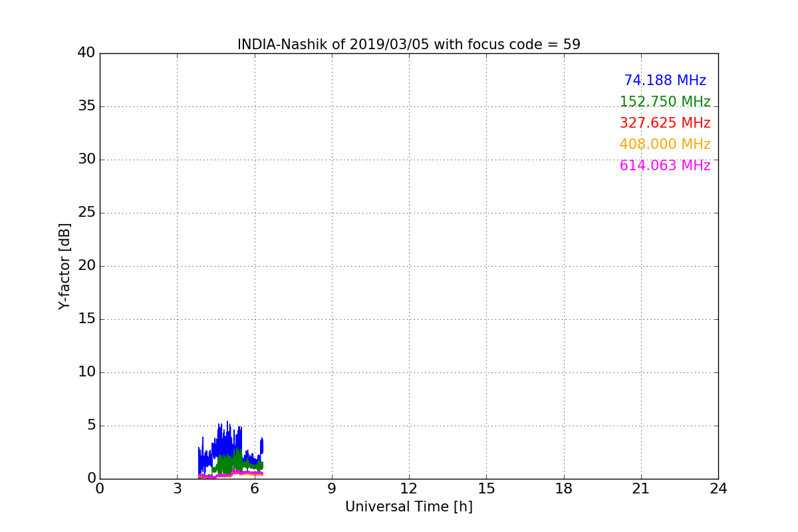Click the x-axis tick label 21
Image resolution: width=798 pixels, height=532 pixels.
(641, 489)
